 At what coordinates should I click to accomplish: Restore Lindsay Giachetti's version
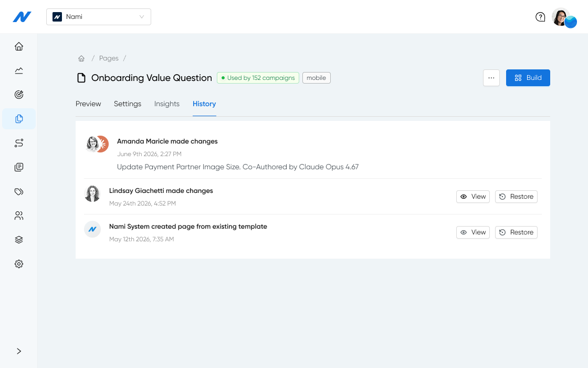pyautogui.click(x=517, y=197)
